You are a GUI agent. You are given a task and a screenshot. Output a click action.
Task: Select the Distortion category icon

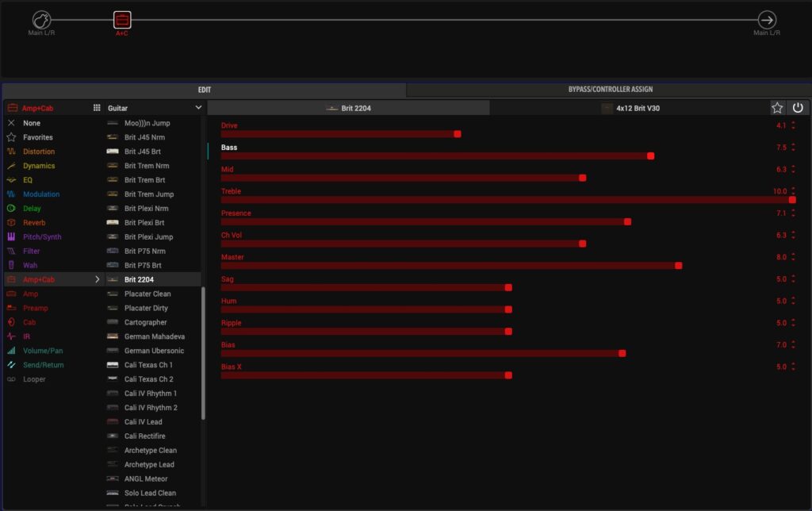[x=11, y=152]
